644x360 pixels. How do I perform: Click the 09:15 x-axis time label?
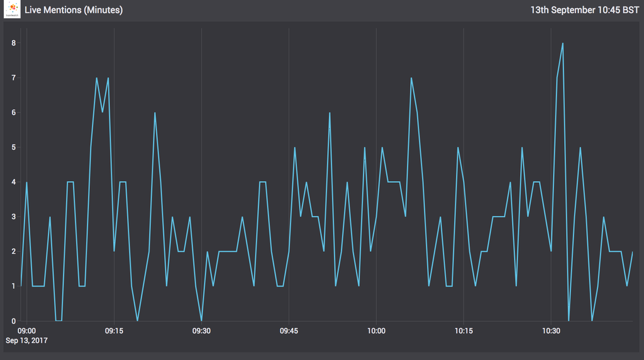[114, 330]
